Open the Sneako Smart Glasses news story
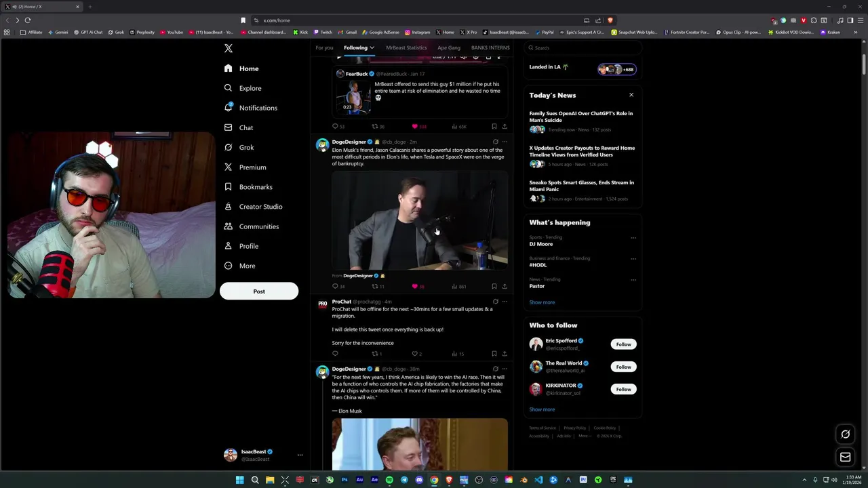The width and height of the screenshot is (868, 488). [582, 190]
